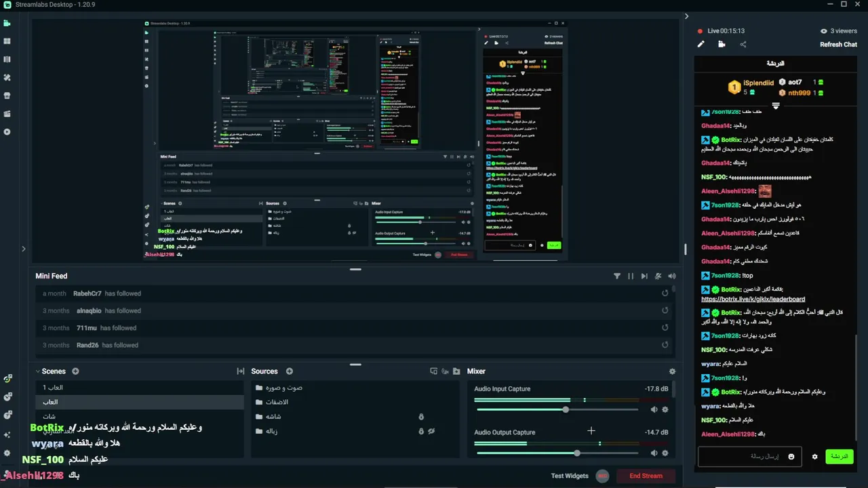This screenshot has width=868, height=488.
Task: Filter the Mini Feed events
Action: 617,276
